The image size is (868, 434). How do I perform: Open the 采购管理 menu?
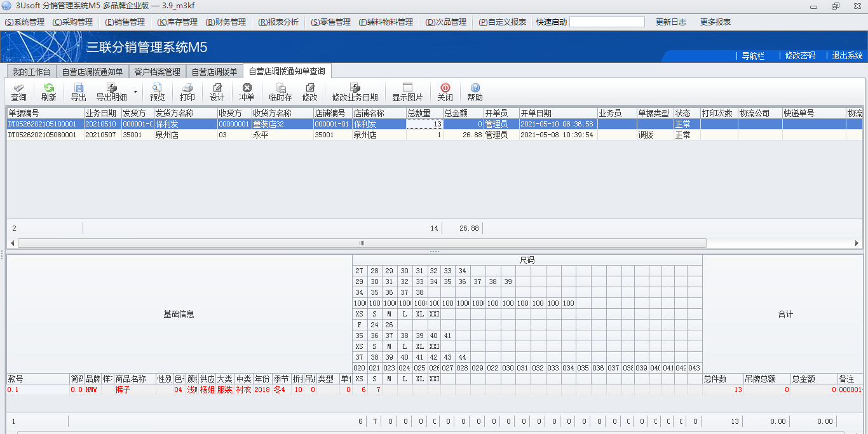tap(72, 22)
